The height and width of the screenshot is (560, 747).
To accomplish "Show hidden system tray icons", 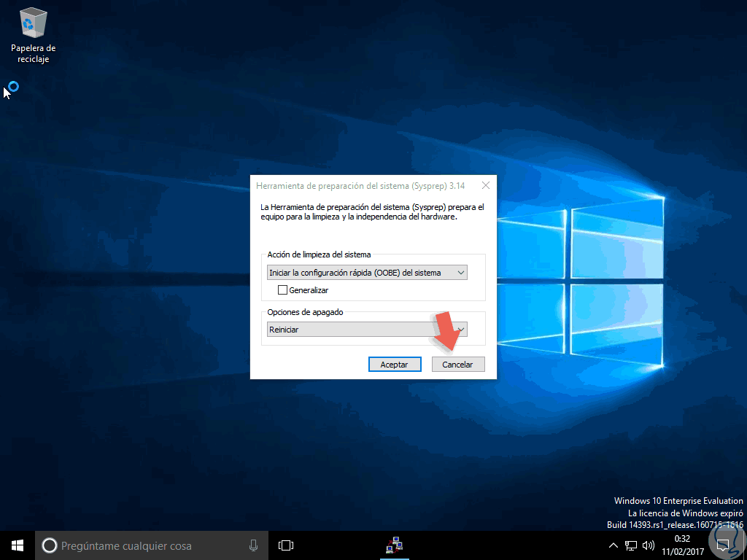I will coord(613,545).
